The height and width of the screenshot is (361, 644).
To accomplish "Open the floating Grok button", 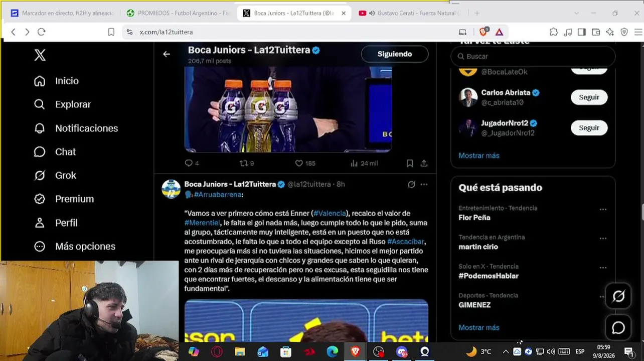I will click(x=618, y=296).
